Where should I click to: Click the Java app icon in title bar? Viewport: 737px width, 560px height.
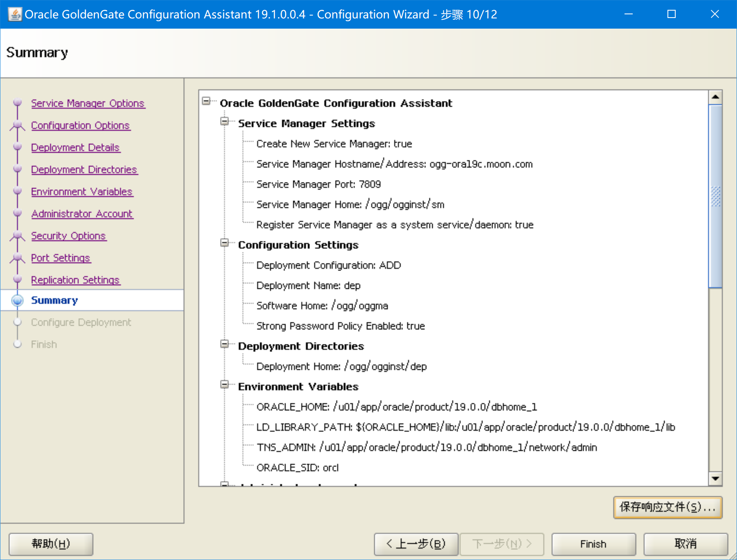pos(15,14)
